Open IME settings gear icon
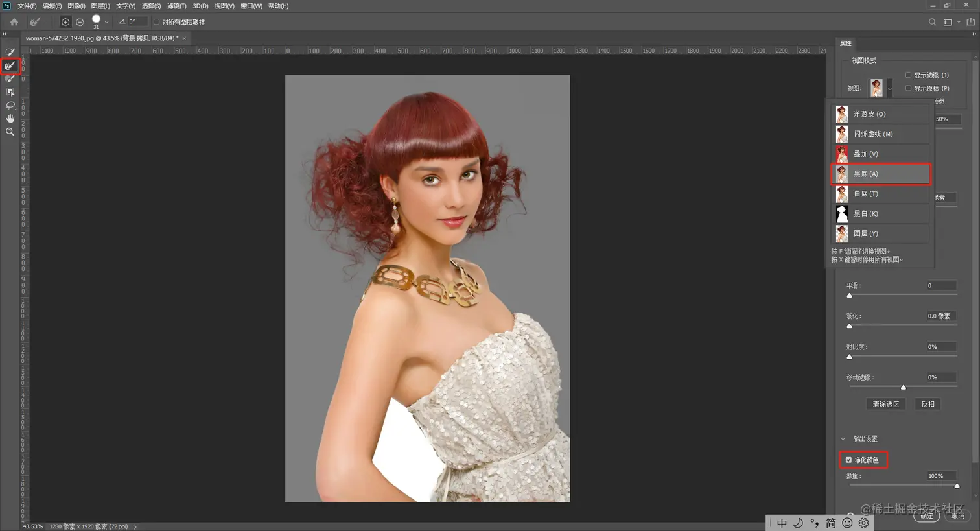The width and height of the screenshot is (980, 531). click(x=863, y=523)
